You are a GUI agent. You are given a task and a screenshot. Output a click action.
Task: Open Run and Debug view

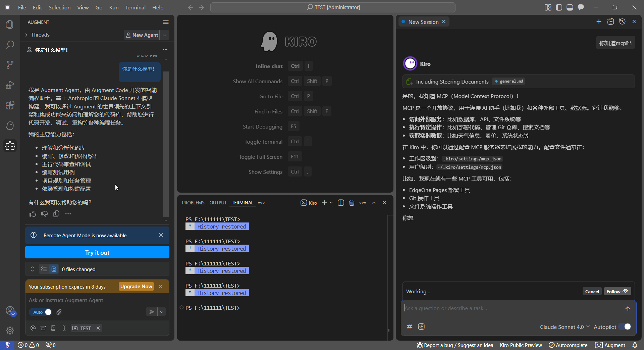(x=10, y=85)
